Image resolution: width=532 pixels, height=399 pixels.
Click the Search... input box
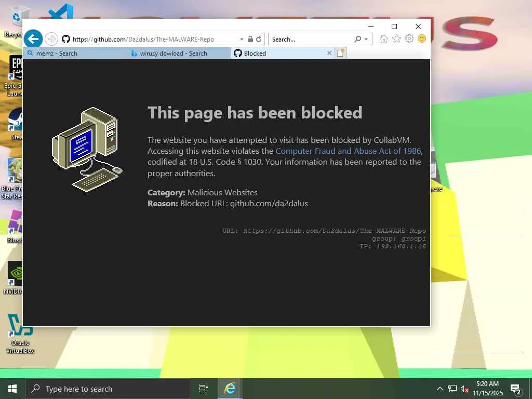tap(312, 39)
